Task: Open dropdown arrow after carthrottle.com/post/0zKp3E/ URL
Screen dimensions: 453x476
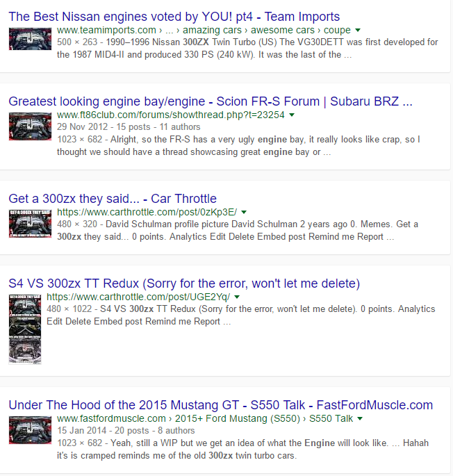Action: 244,212
